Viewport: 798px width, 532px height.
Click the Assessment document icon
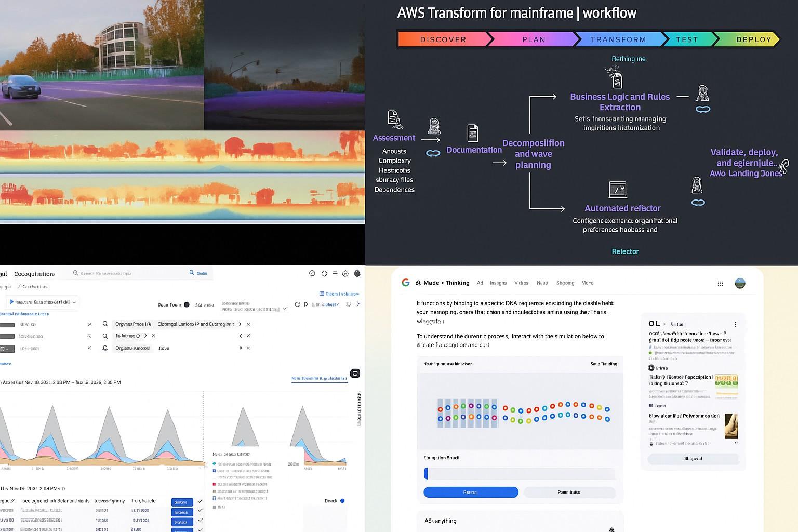(x=394, y=119)
